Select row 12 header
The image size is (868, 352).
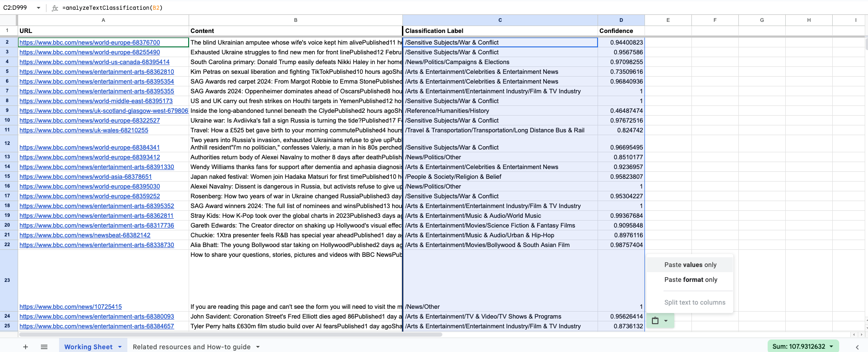[7, 143]
